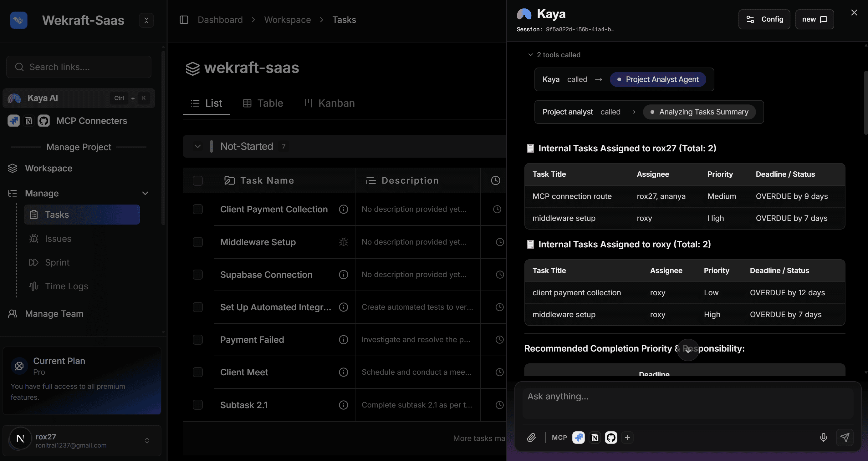Click the scroll-to-bottom arrow in Kaya chat
This screenshot has height=461, width=868.
point(688,350)
